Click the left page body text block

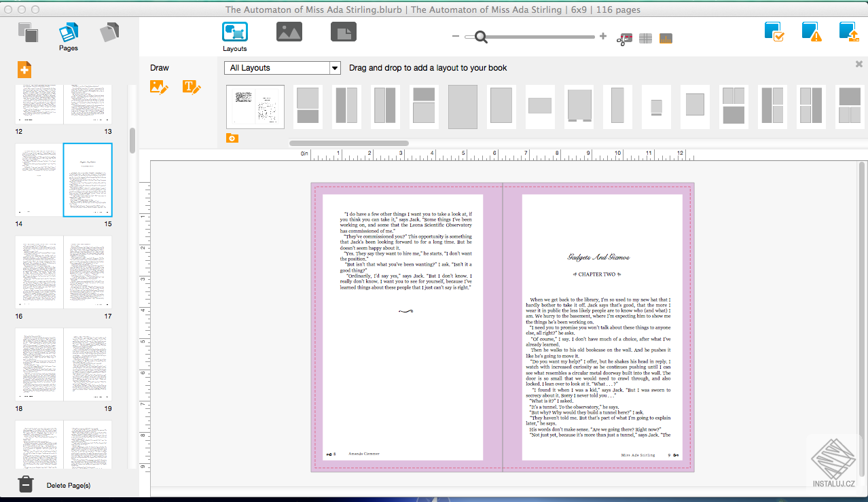pyautogui.click(x=405, y=251)
